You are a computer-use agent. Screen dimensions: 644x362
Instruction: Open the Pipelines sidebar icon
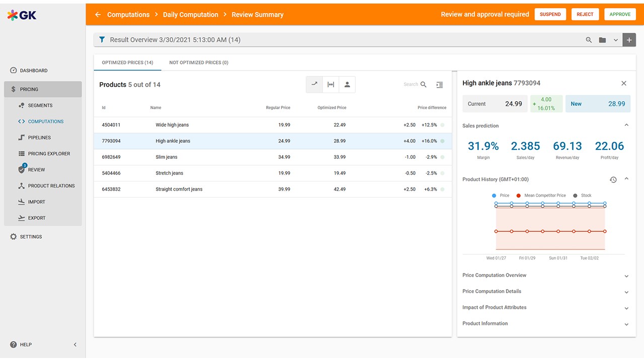pos(21,138)
